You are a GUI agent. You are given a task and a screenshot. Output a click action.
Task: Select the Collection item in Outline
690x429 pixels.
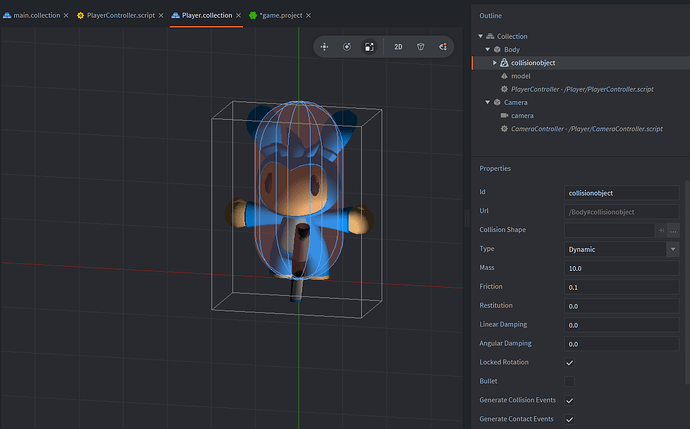pyautogui.click(x=512, y=36)
